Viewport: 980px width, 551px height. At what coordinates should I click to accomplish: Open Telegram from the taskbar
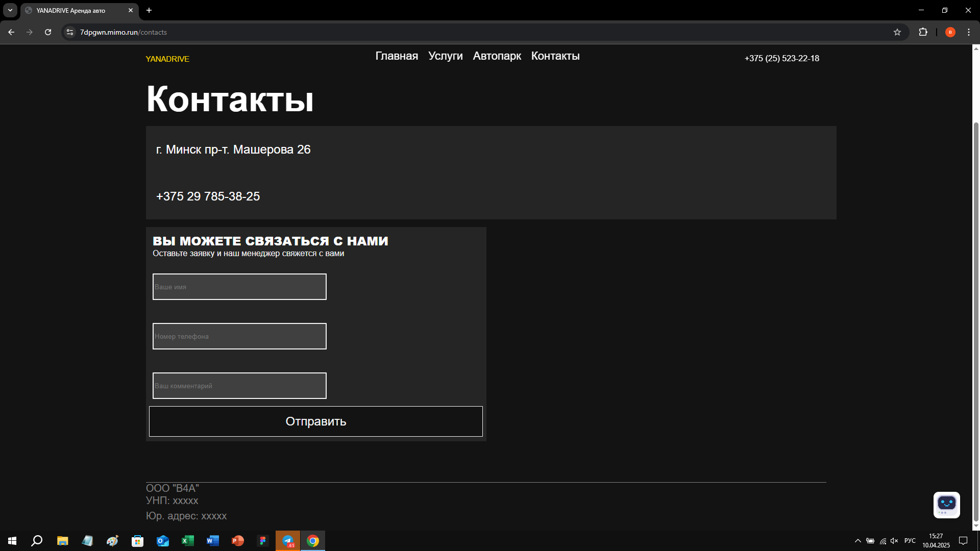288,541
